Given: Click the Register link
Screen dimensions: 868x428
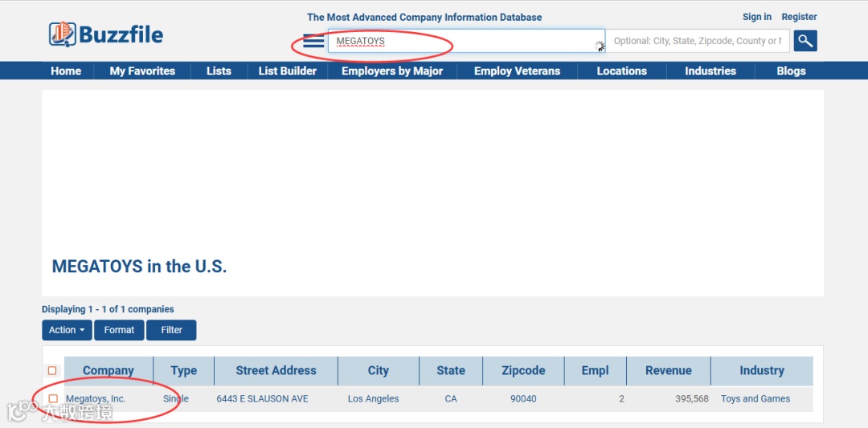Looking at the screenshot, I should (800, 17).
